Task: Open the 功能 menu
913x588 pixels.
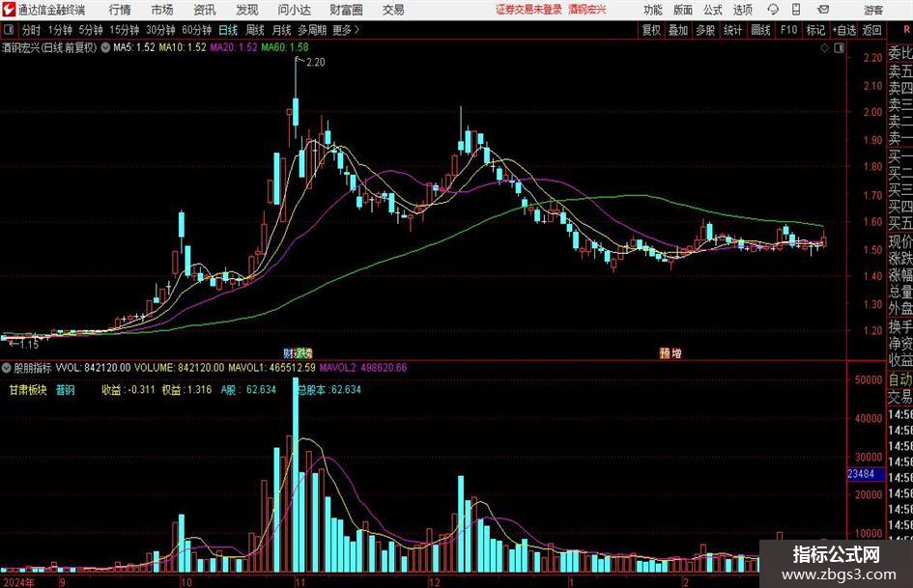Action: point(653,10)
